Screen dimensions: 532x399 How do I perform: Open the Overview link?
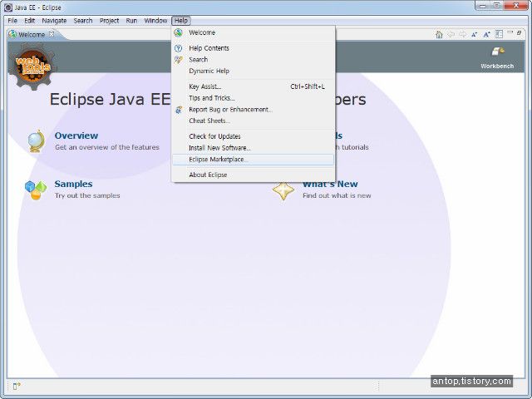(x=76, y=135)
